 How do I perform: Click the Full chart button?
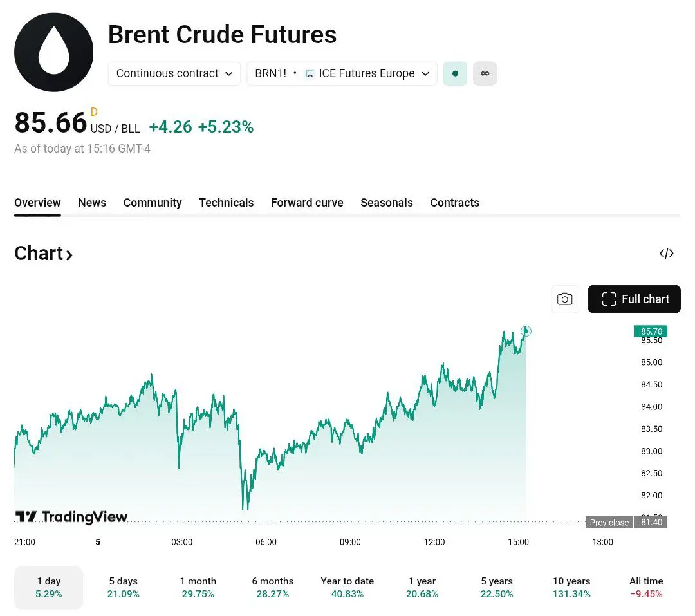pyautogui.click(x=634, y=299)
